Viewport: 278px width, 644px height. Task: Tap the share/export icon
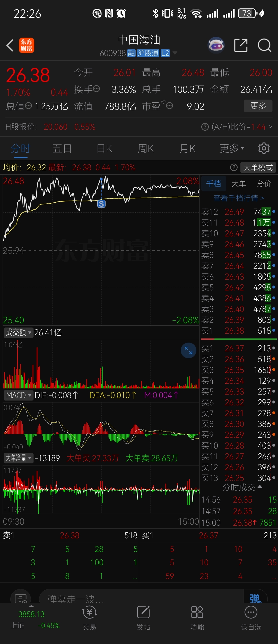(241, 46)
